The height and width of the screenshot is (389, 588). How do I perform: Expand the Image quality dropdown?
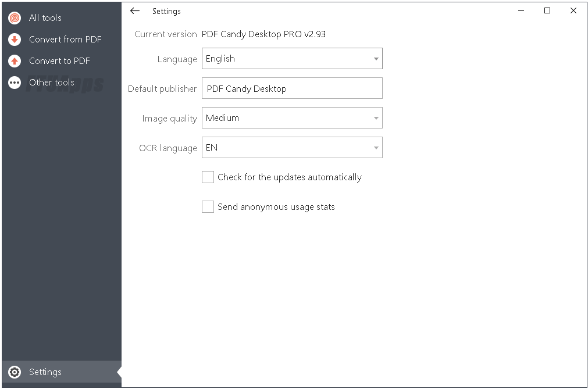tap(292, 118)
